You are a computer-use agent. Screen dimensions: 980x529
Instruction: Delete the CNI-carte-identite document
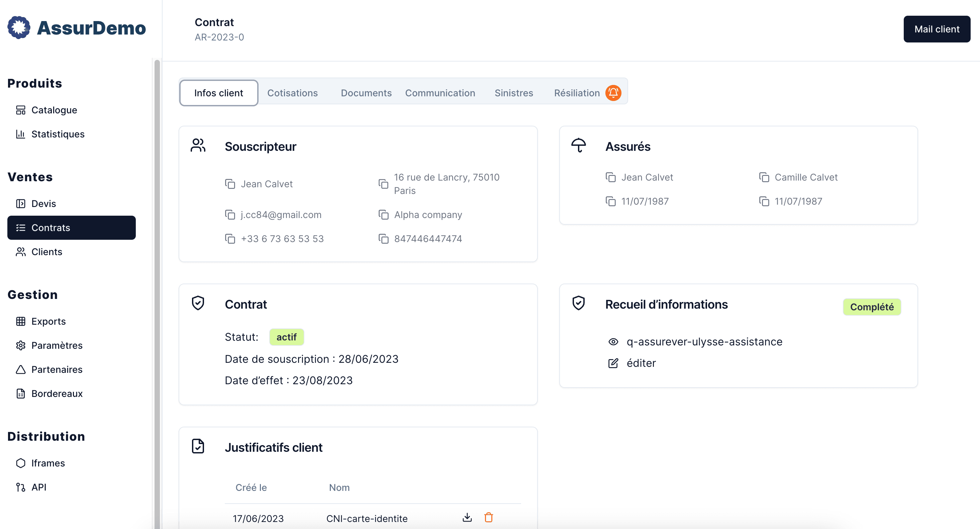pos(488,517)
